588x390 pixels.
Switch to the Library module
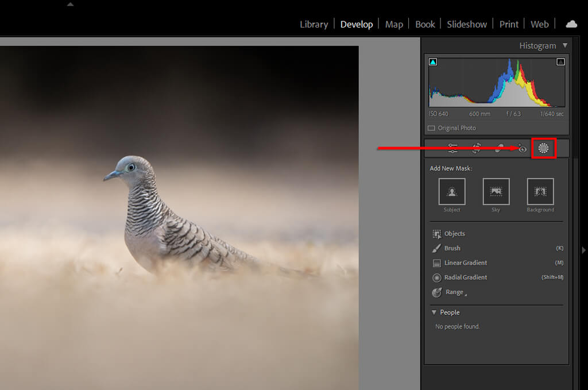(x=314, y=24)
